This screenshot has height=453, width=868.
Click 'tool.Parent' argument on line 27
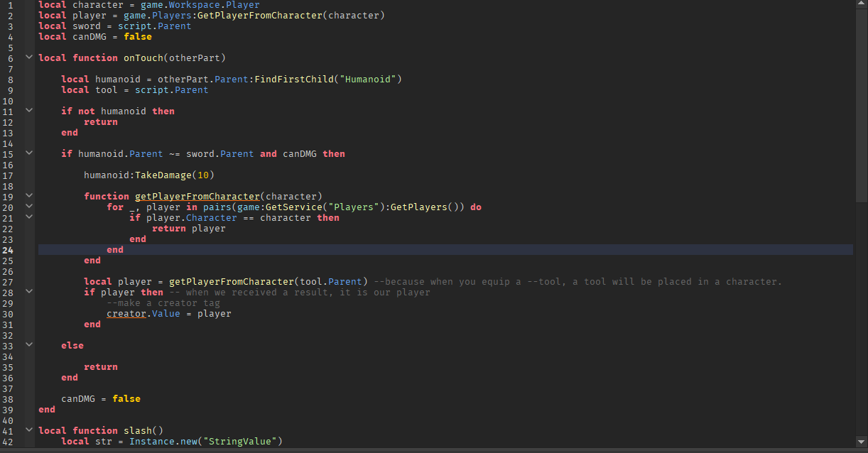[x=331, y=282]
